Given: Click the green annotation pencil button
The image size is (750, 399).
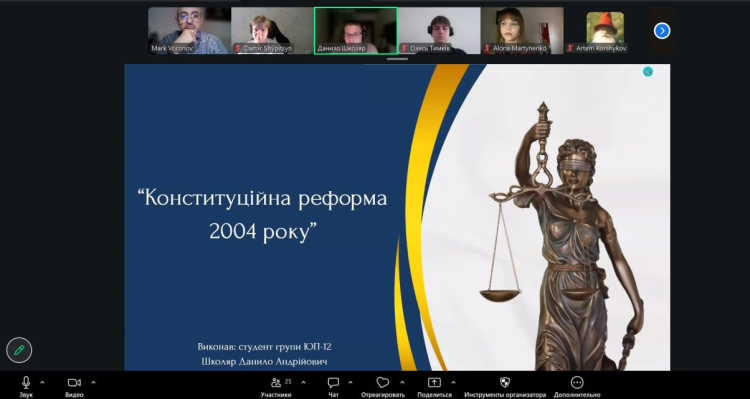Looking at the screenshot, I should point(19,350).
